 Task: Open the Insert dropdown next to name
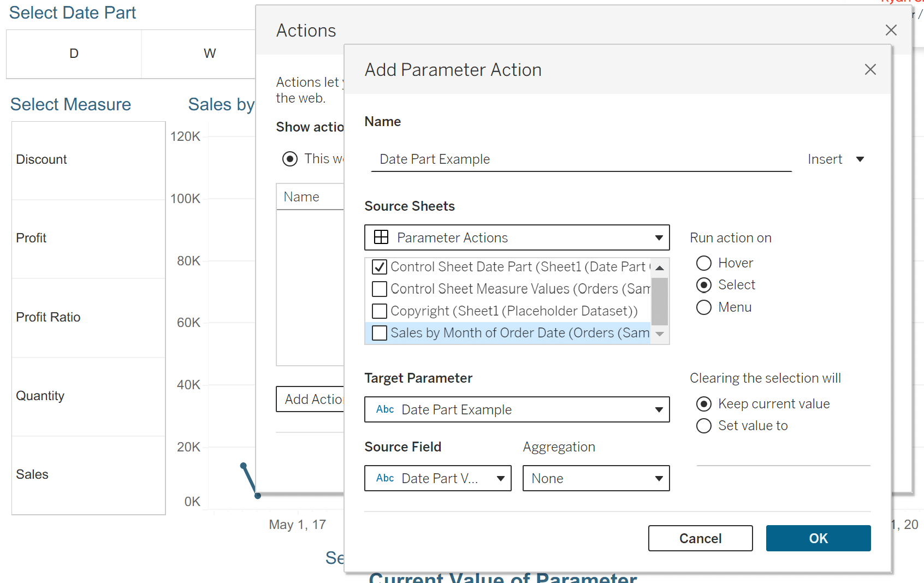[836, 159]
